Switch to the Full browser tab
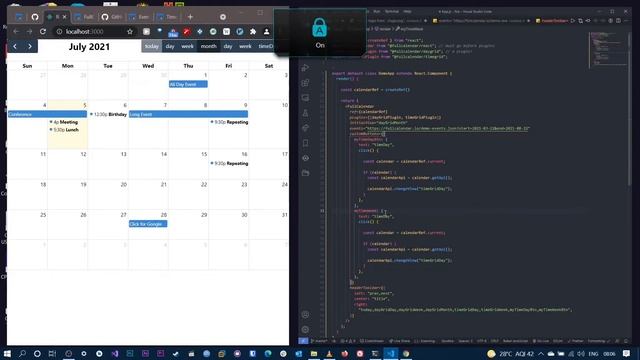Viewport: 640px width, 360px height. tap(84, 17)
